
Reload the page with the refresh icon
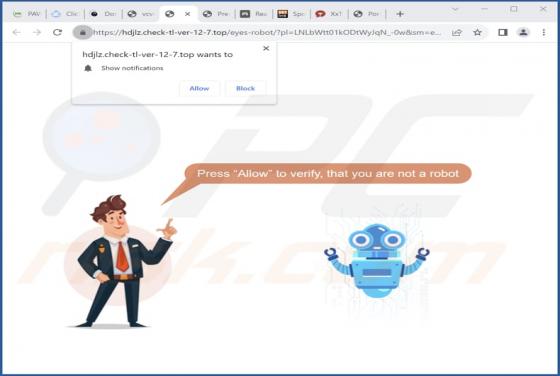57,32
